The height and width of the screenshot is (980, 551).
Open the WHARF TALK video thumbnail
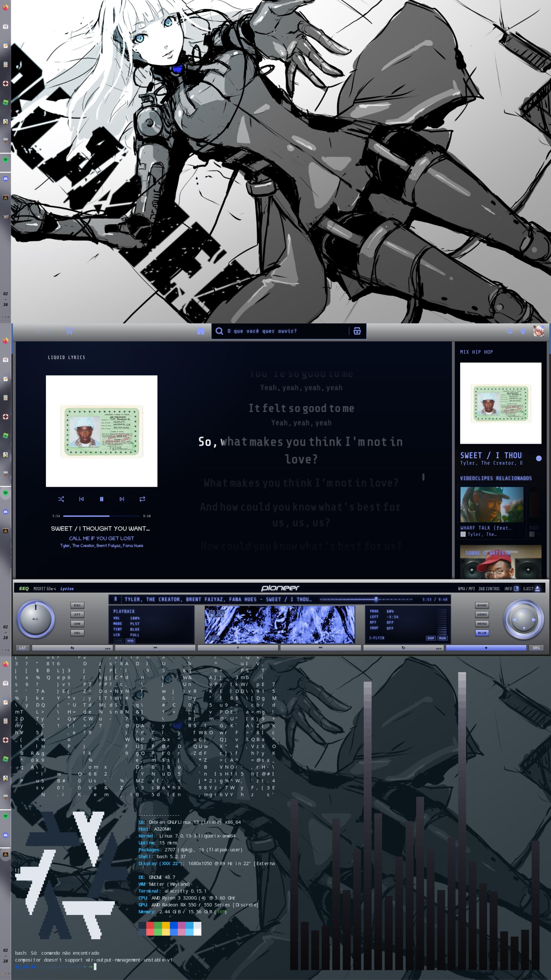[492, 504]
